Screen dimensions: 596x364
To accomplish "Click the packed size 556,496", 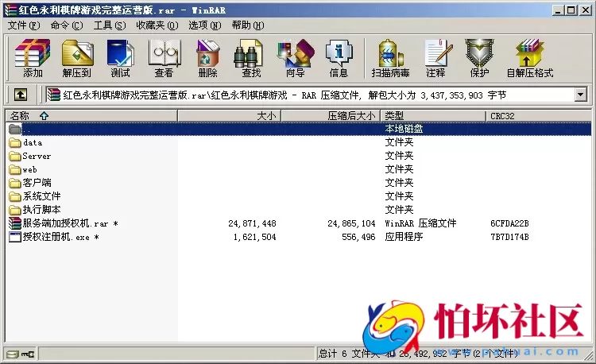I will (x=358, y=237).
